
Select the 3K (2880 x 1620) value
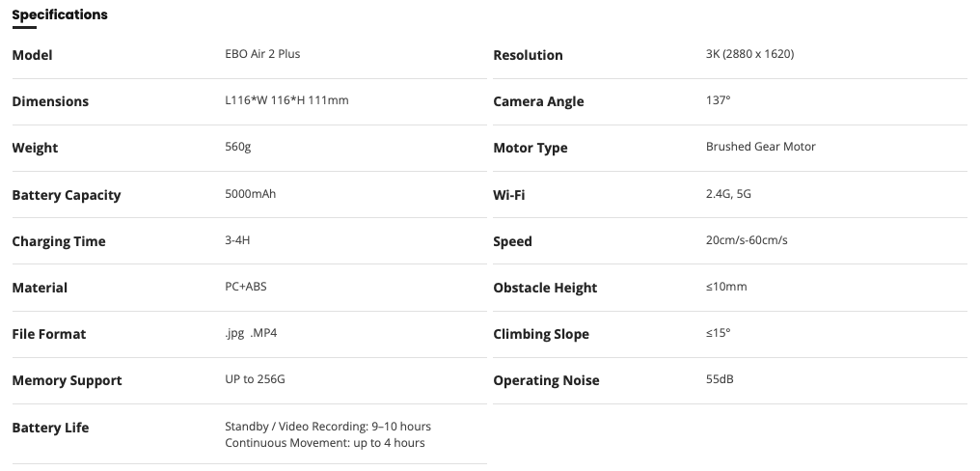tap(749, 54)
